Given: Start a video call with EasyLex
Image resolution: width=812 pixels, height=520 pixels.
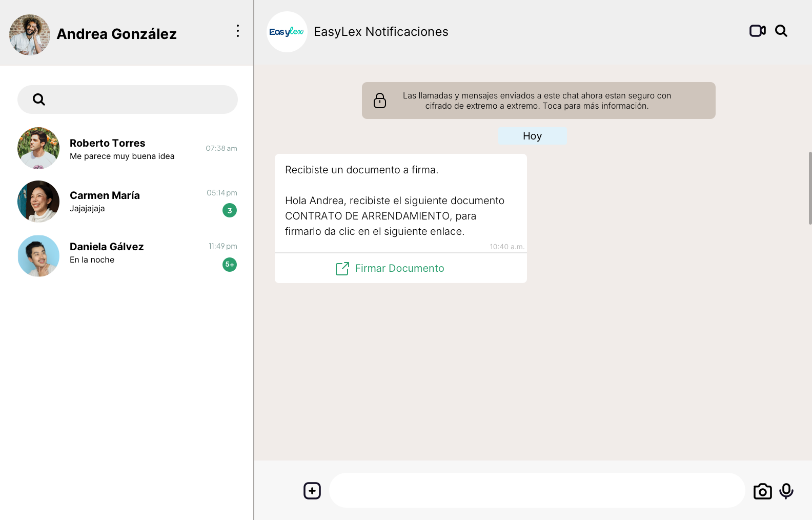Looking at the screenshot, I should pos(757,31).
